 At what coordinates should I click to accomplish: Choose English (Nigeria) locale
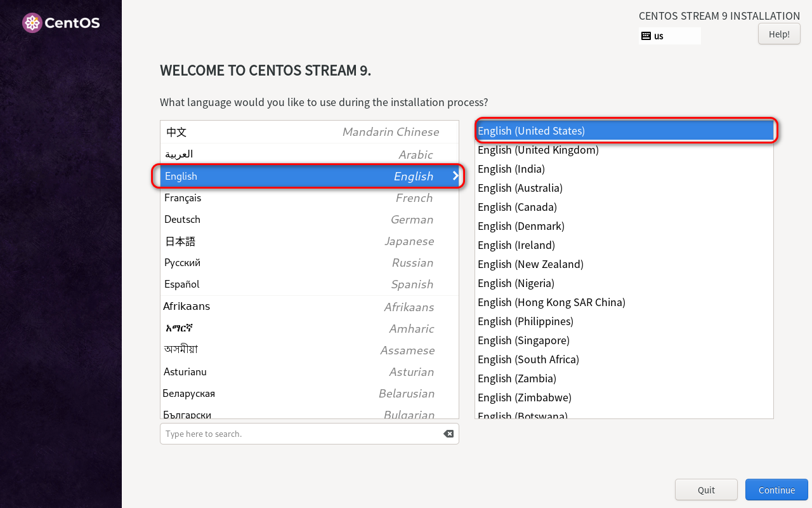point(624,283)
